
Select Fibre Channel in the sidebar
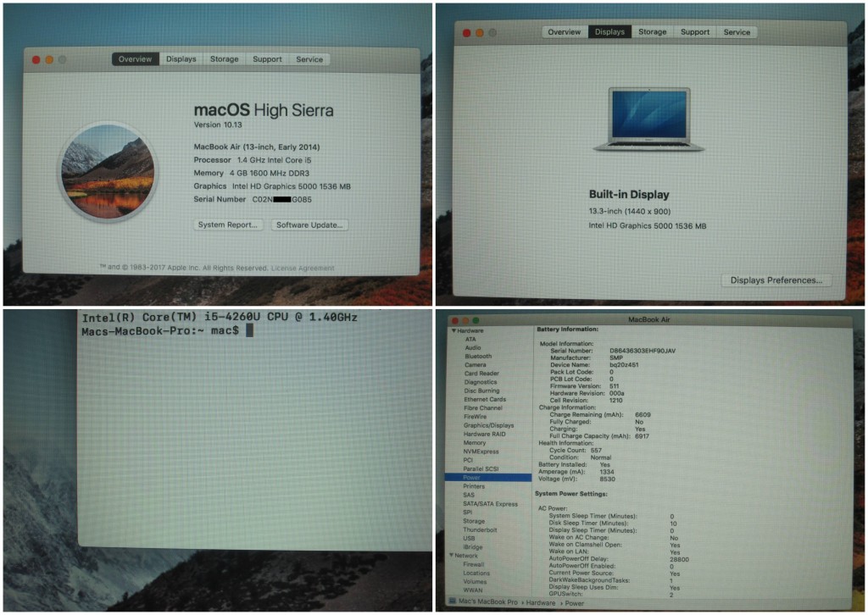pos(483,408)
